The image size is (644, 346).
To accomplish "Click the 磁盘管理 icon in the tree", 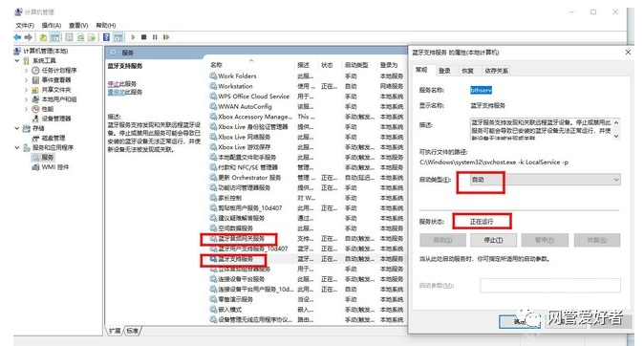I will (35, 138).
